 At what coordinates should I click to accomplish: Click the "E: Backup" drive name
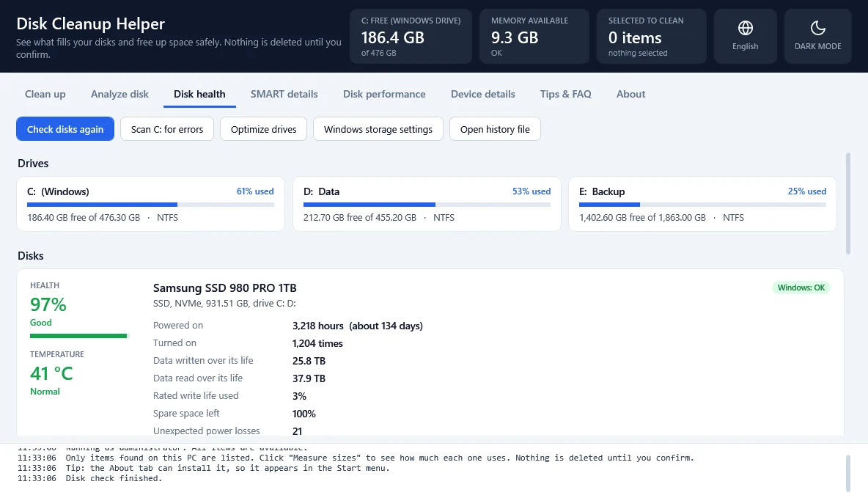pos(602,191)
